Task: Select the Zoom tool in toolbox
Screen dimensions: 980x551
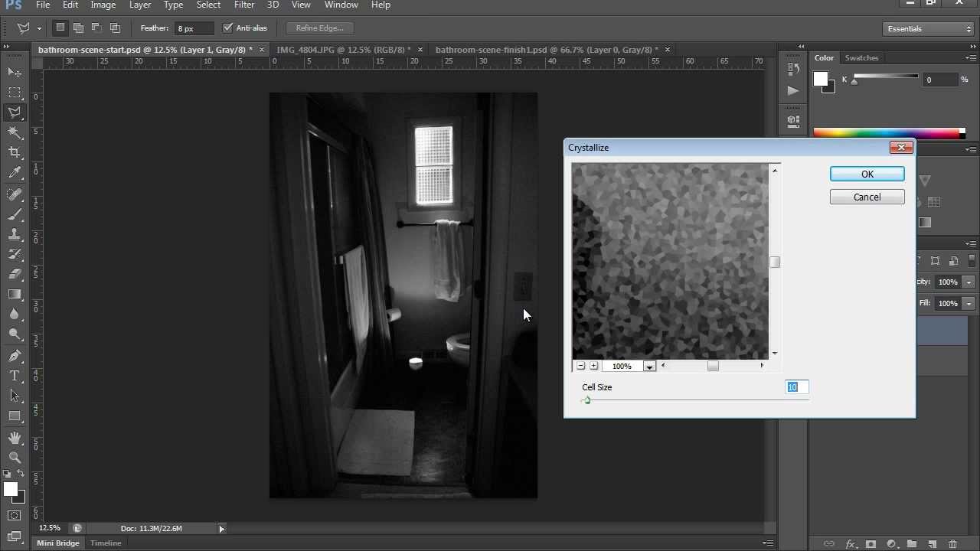Action: click(15, 458)
